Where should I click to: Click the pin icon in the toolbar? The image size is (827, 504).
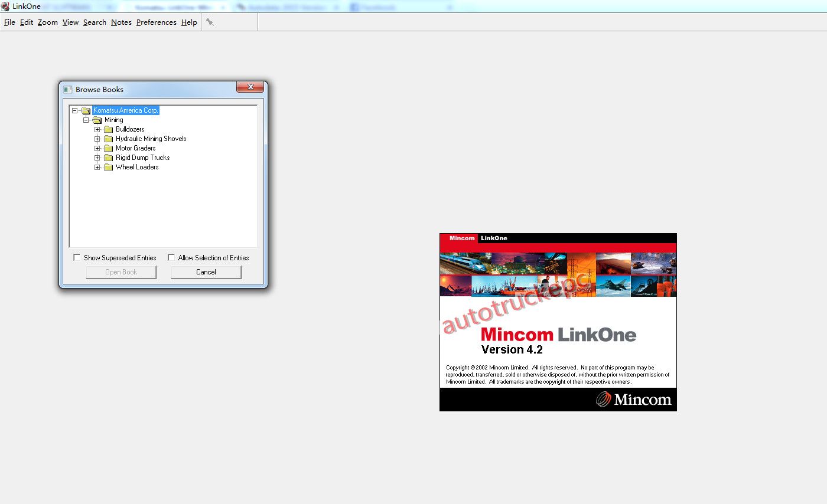pyautogui.click(x=210, y=22)
